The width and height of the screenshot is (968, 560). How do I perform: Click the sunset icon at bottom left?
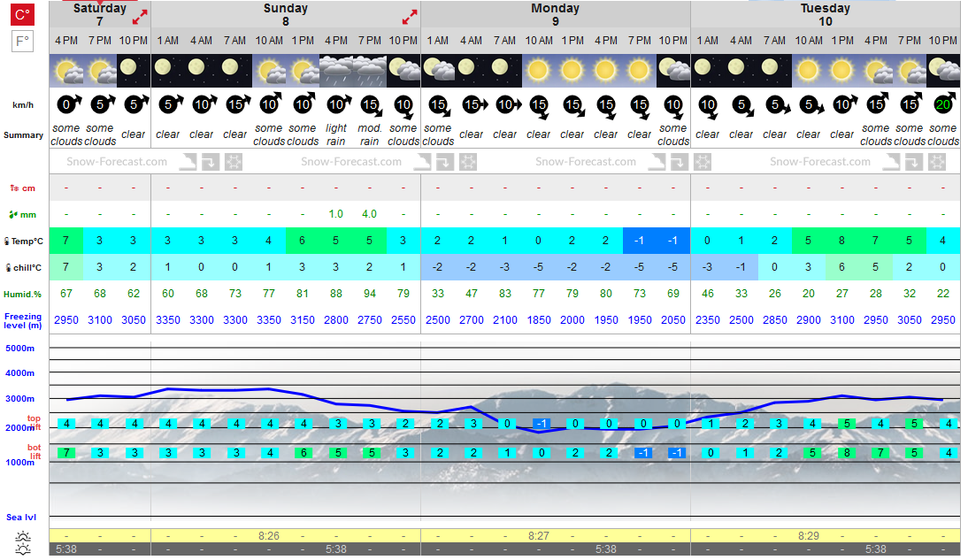[x=24, y=548]
